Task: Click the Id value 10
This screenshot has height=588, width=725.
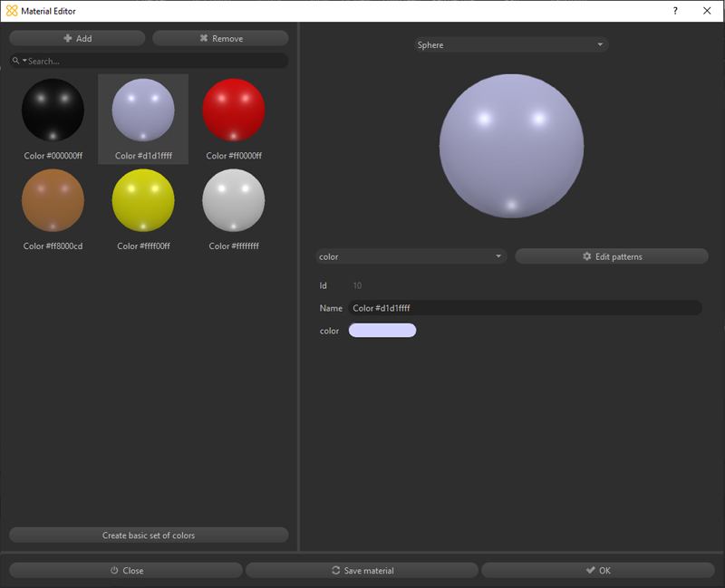Action: [x=357, y=285]
